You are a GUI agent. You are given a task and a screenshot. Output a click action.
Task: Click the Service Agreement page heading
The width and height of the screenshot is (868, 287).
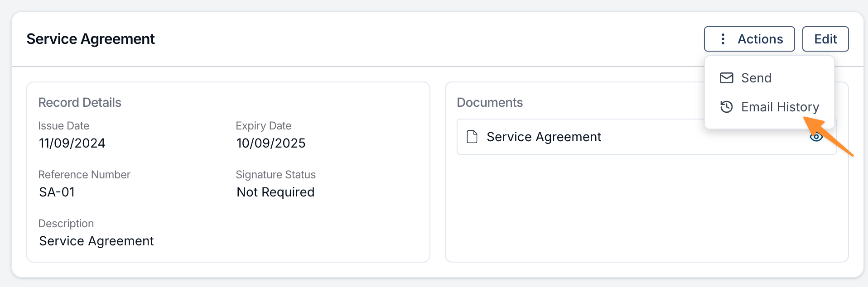91,39
